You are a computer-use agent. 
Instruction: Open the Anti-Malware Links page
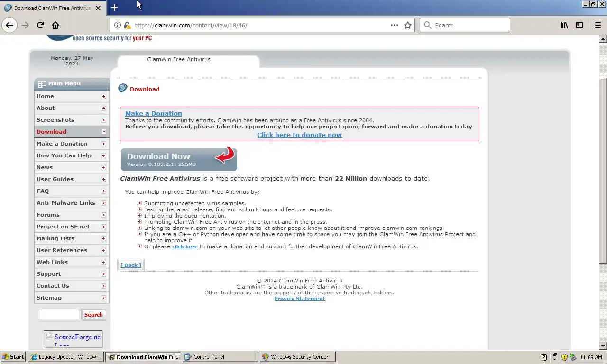click(72, 203)
